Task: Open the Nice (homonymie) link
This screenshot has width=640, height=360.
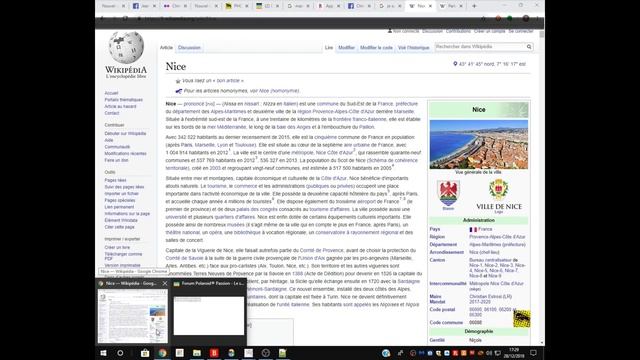Action: [x=279, y=91]
